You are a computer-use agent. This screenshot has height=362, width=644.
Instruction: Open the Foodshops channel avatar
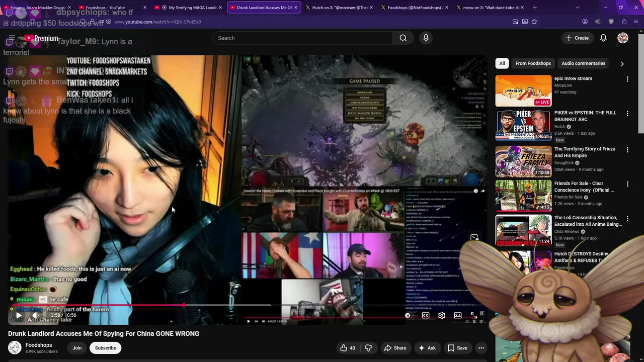15,348
